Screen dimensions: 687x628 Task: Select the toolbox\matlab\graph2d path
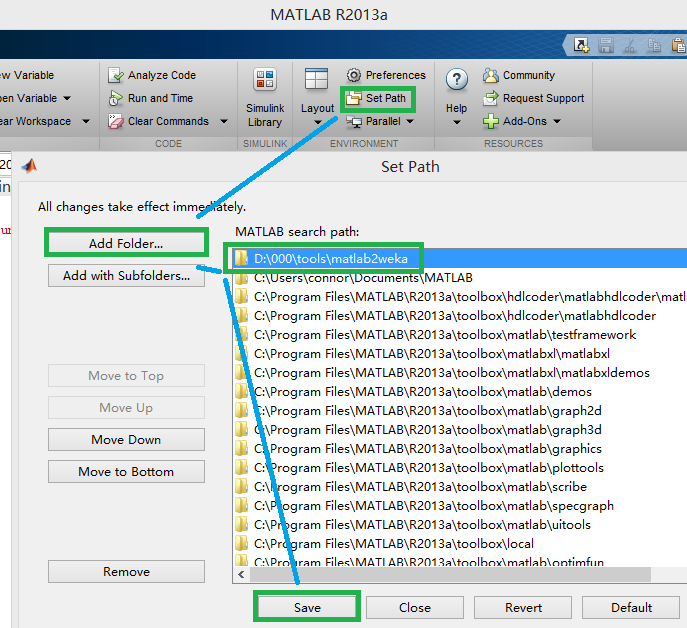coord(460,411)
